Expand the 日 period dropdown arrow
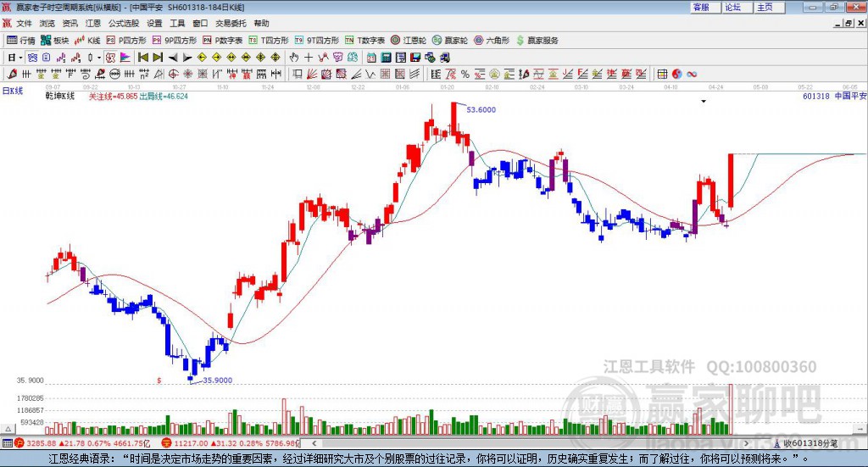Image resolution: width=868 pixels, height=467 pixels. (21, 58)
